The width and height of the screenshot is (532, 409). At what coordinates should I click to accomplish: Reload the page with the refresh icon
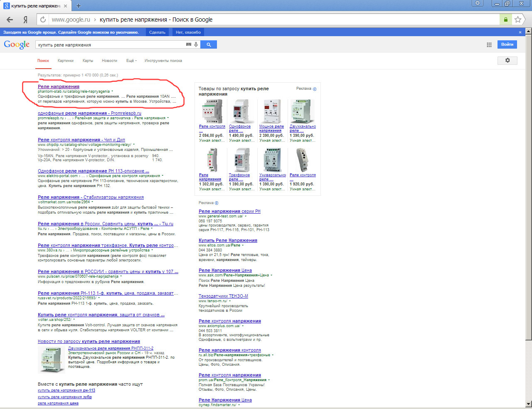coord(42,20)
